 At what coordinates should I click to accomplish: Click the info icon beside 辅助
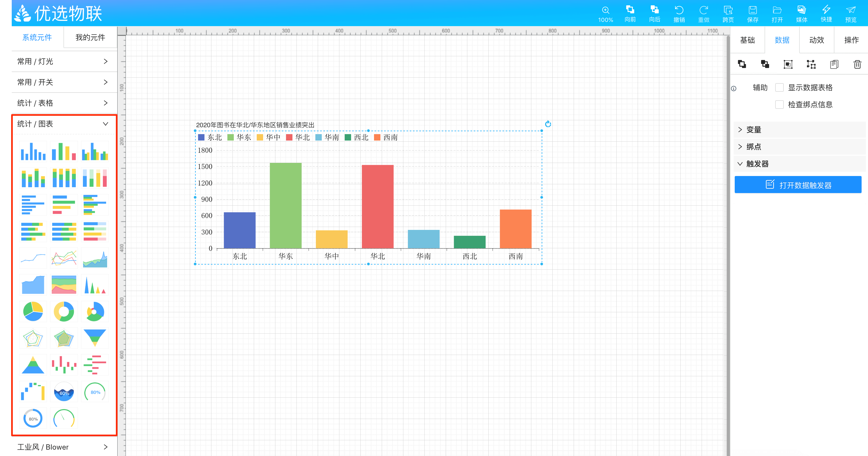pos(734,88)
